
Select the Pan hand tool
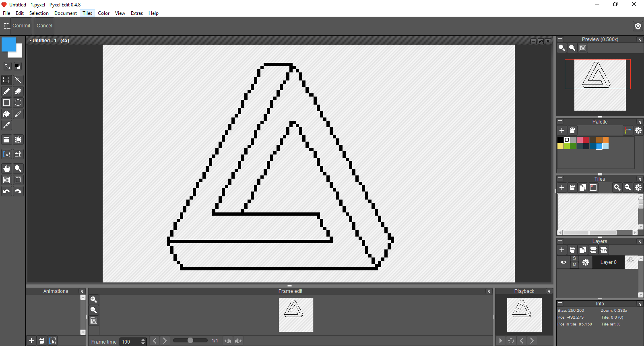[6, 169]
